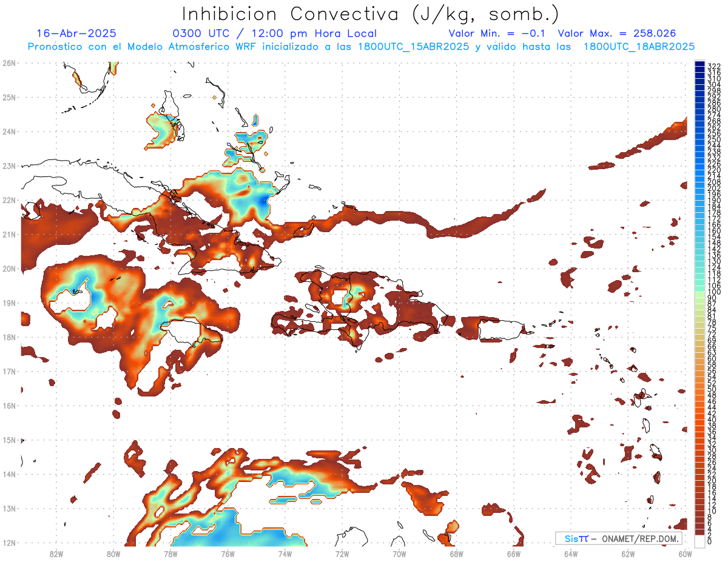Click the 68W longitude label

pyautogui.click(x=456, y=554)
